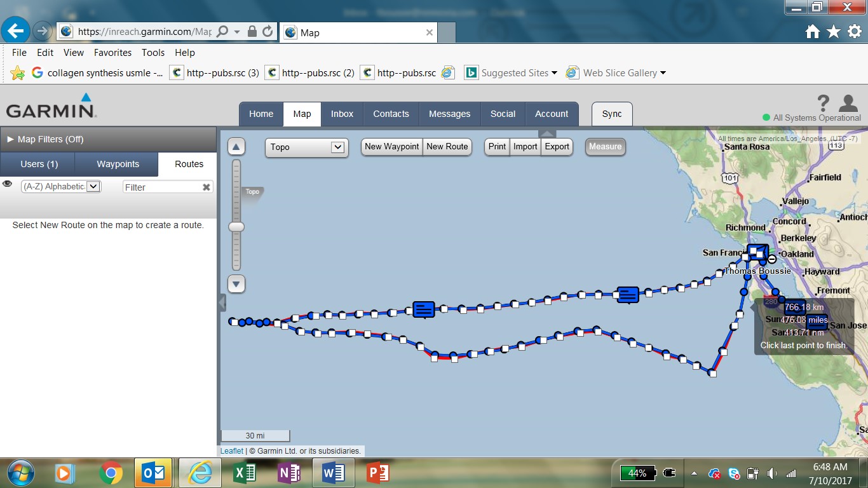This screenshot has width=868, height=488.
Task: Collapse the side panel with edge handle
Action: click(x=222, y=302)
